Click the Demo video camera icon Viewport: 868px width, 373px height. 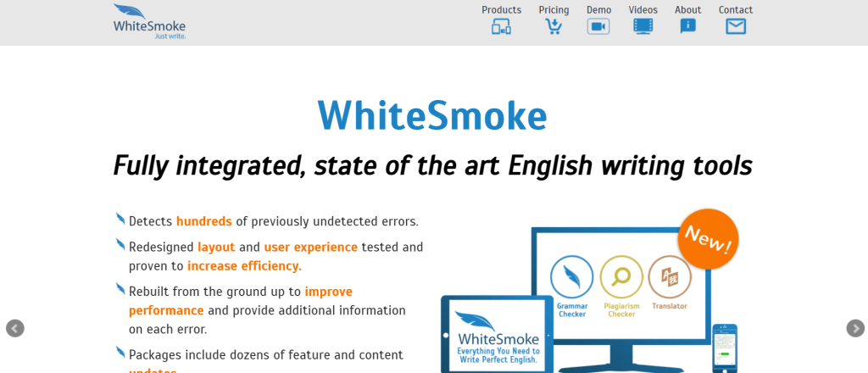click(598, 26)
